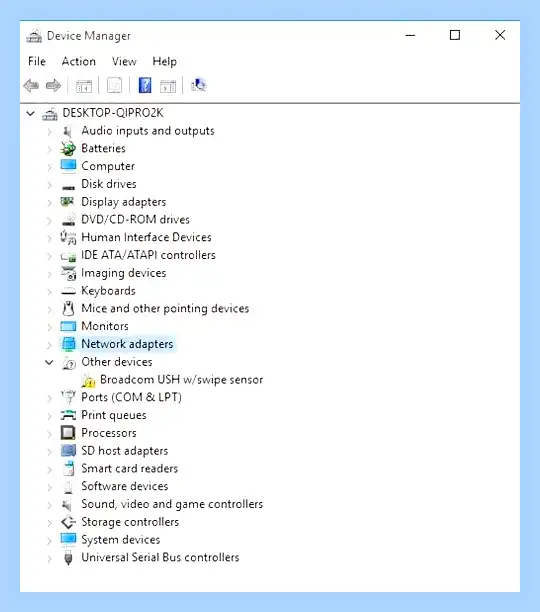The height and width of the screenshot is (612, 540).
Task: Click the Help question-mark toolbar icon
Action: tap(145, 85)
